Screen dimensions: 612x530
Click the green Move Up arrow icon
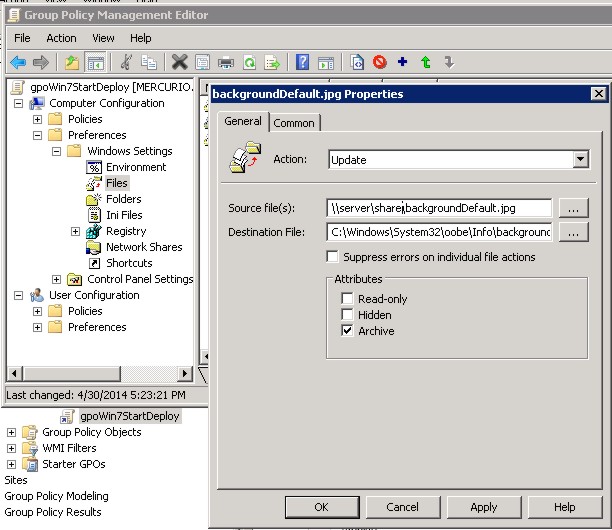[426, 62]
